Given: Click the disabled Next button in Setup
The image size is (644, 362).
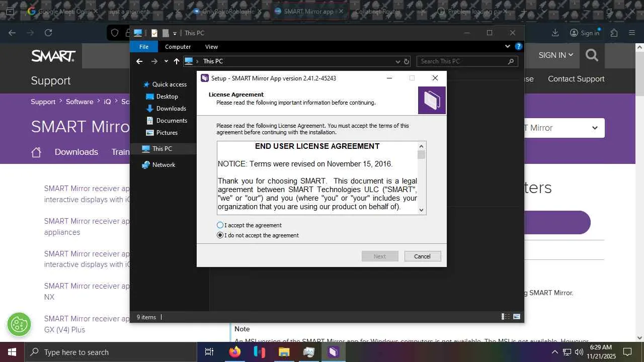Looking at the screenshot, I should point(380,256).
